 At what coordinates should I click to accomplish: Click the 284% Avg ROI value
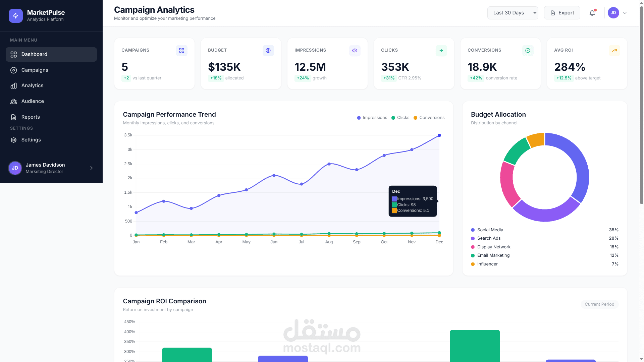coord(570,67)
